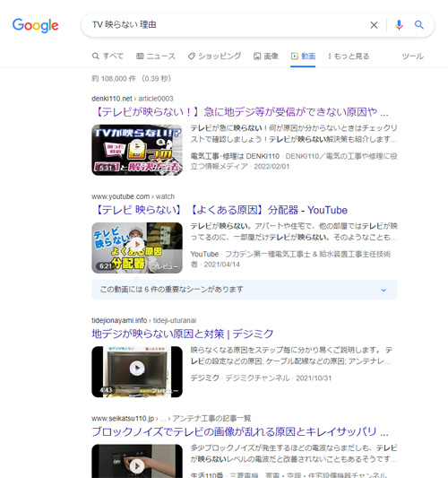Switch to the 画像 images tab
This screenshot has height=478, width=448.
pos(266,56)
